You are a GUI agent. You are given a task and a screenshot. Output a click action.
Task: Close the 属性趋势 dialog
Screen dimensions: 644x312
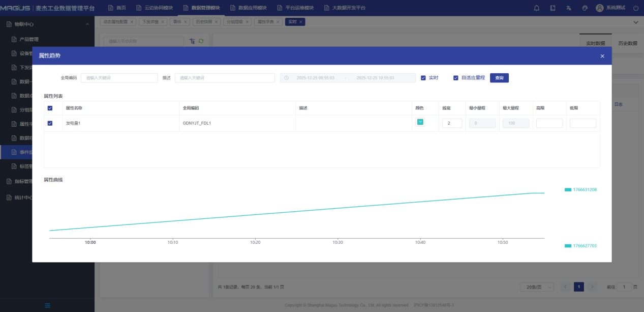[x=602, y=56]
